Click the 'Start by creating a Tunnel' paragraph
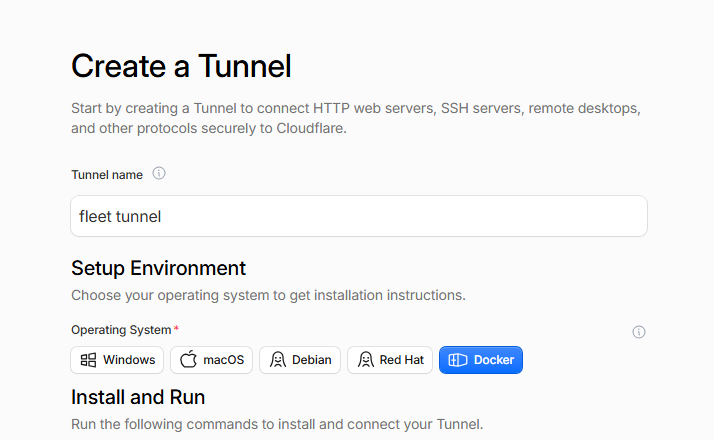Screen dimensions: 714x440 click(356, 118)
